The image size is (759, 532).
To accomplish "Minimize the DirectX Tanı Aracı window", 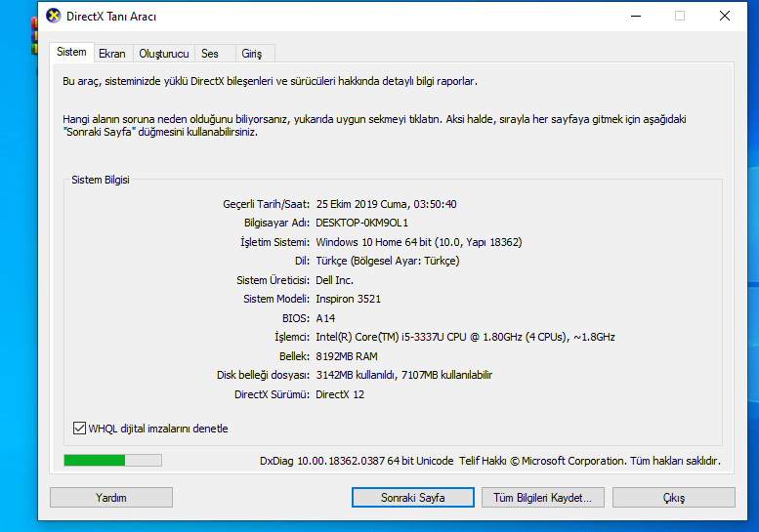I will tap(636, 16).
